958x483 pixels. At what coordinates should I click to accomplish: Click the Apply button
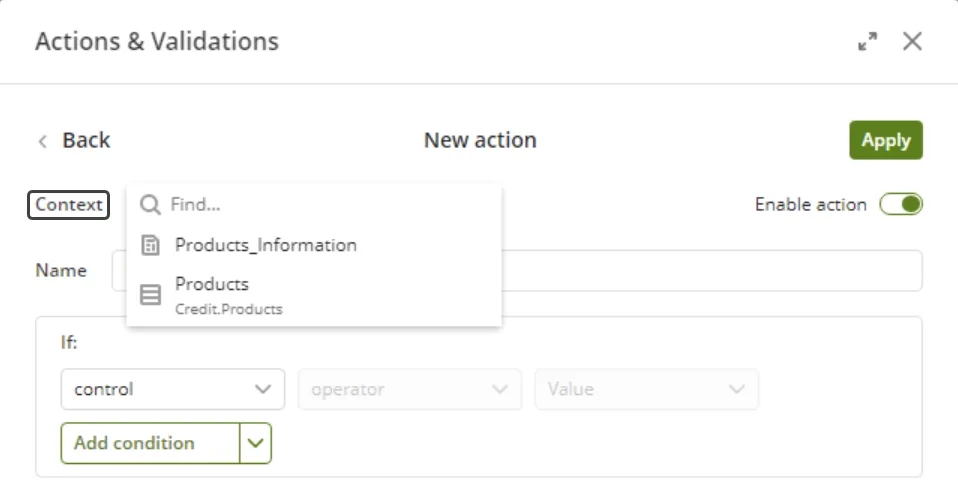point(886,140)
